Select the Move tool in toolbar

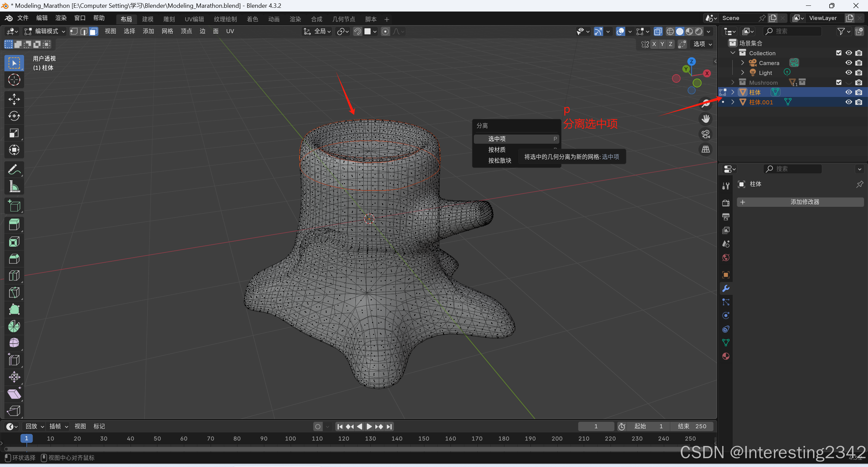[x=14, y=99]
